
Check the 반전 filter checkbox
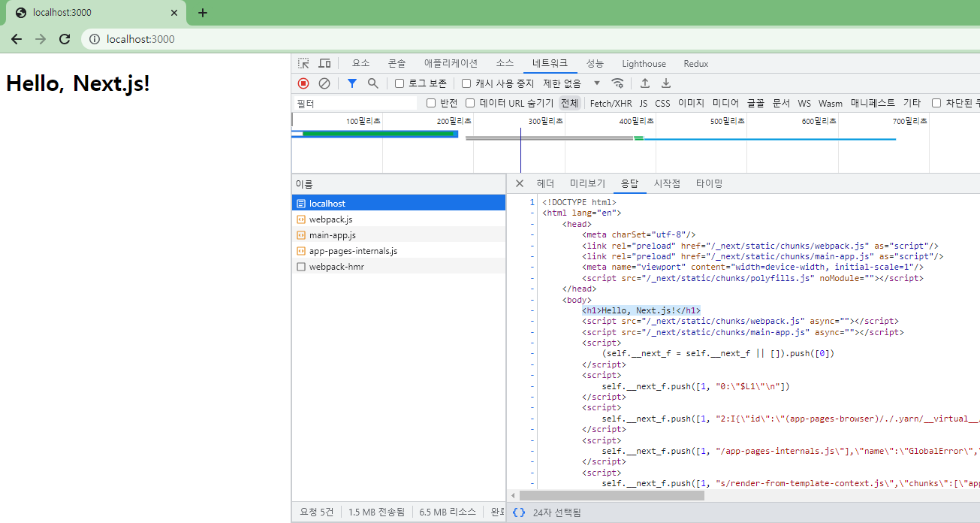click(x=431, y=103)
